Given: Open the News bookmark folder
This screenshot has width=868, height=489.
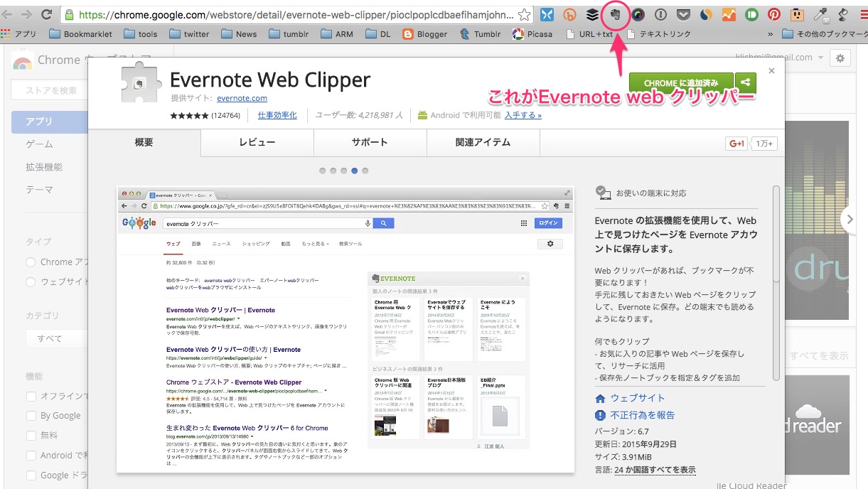Looking at the screenshot, I should [x=240, y=33].
